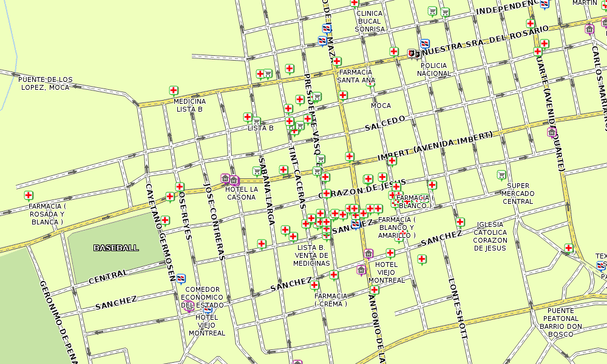Screen dimensions: 607x364
Task: Select the hotel icon beside Hotel Viejo Montreal
Action: pyautogui.click(x=368, y=254)
